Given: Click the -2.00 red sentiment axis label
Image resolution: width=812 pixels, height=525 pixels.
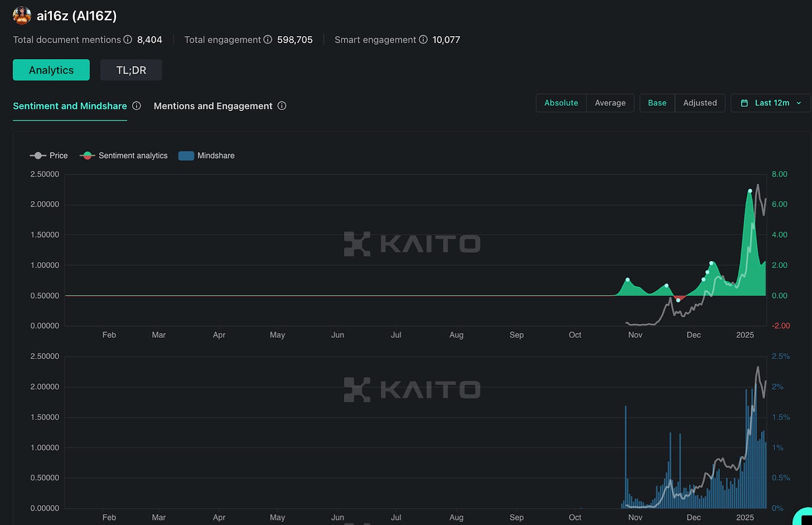Looking at the screenshot, I should click(x=781, y=326).
